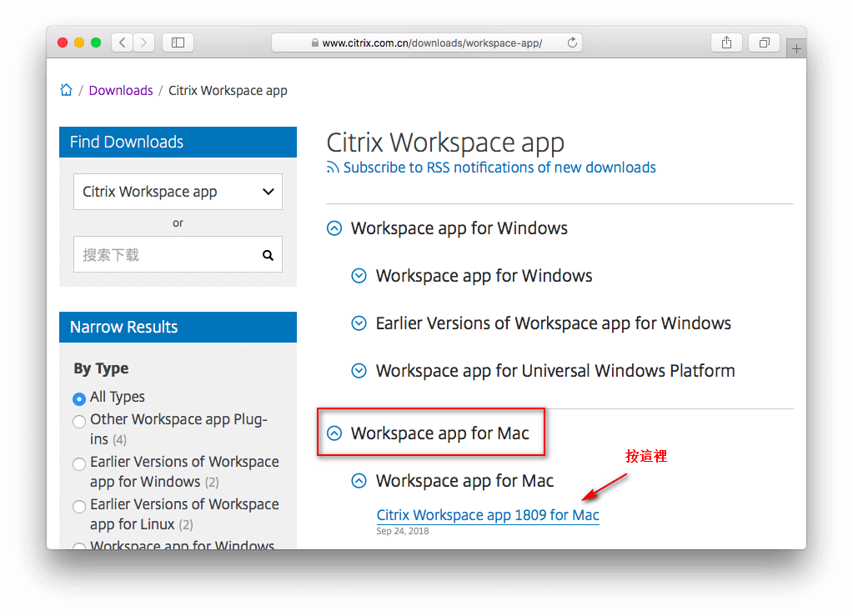Open Citrix Workspace app 1809 for Mac link
The width and height of the screenshot is (853, 616).
click(x=488, y=515)
